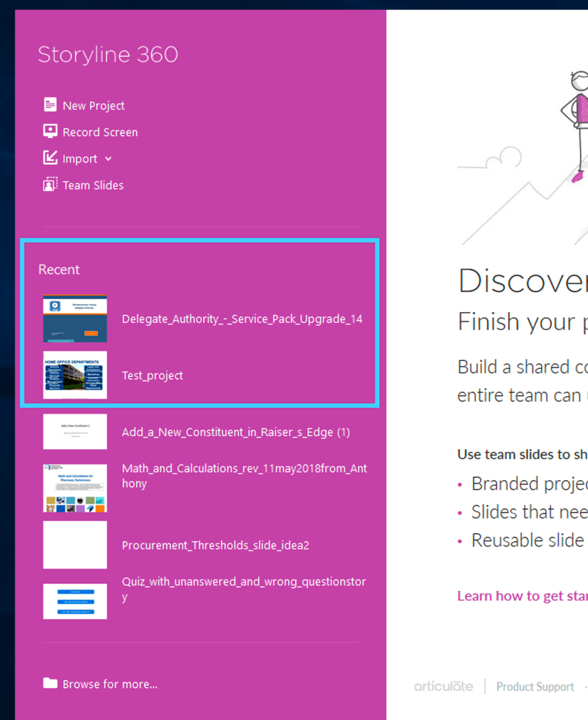The image size is (588, 720).
Task: Select Add_a_New_Constituent_in_Raiser_s_Edge (1) name
Action: click(x=236, y=432)
